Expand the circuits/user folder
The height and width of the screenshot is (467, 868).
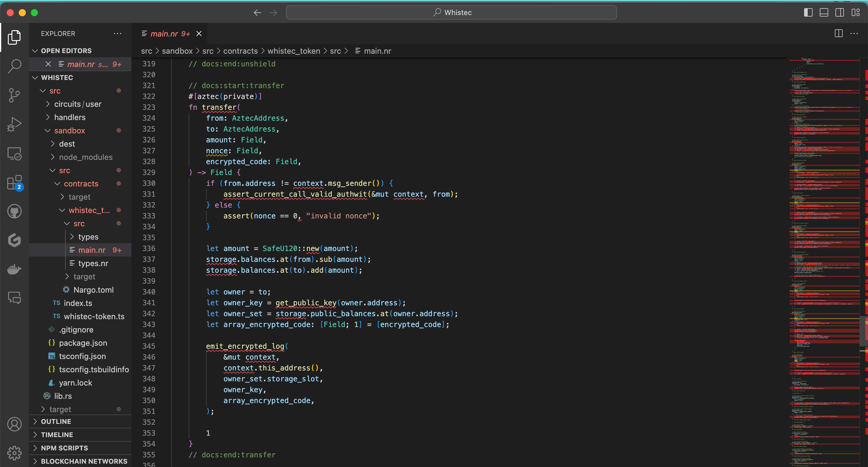(x=80, y=104)
